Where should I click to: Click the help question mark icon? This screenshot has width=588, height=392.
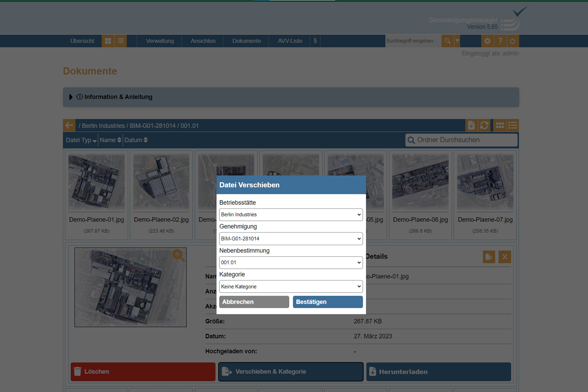pos(500,41)
